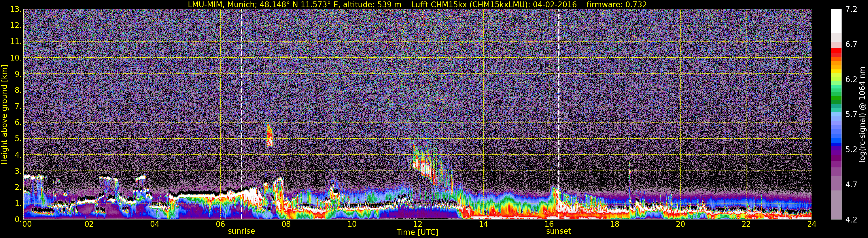Click the green segment of the colorbar

click(836, 98)
